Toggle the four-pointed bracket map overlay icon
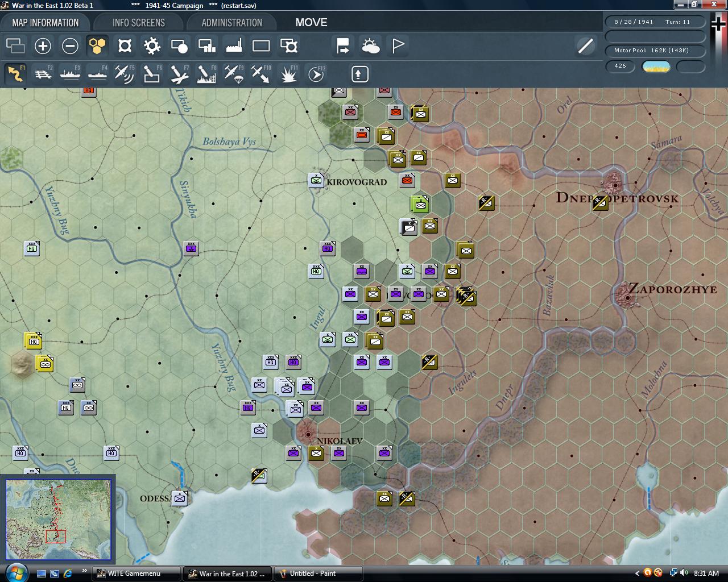 tap(125, 45)
